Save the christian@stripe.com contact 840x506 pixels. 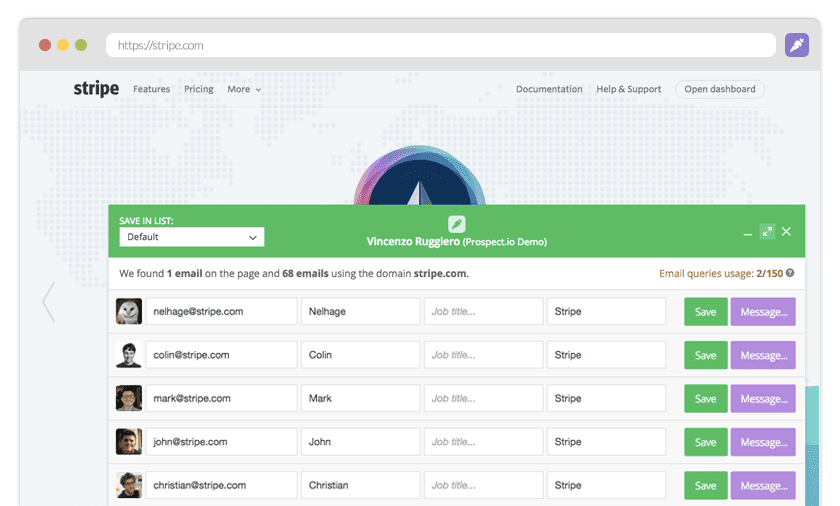pos(706,485)
